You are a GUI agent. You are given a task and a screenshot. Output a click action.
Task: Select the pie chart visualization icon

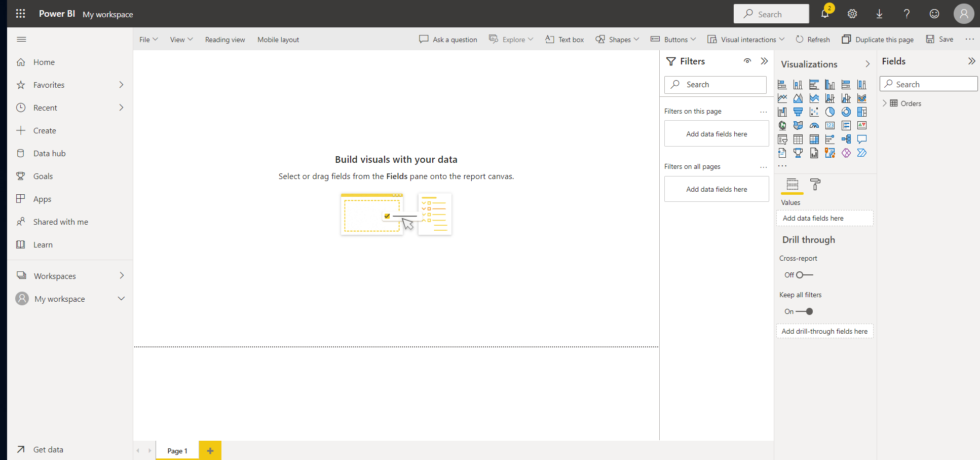830,112
